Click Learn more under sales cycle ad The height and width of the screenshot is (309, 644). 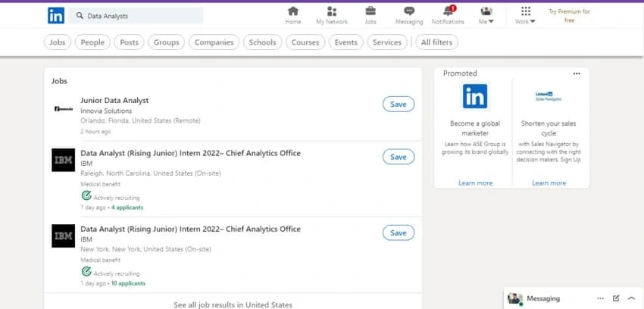coord(549,183)
